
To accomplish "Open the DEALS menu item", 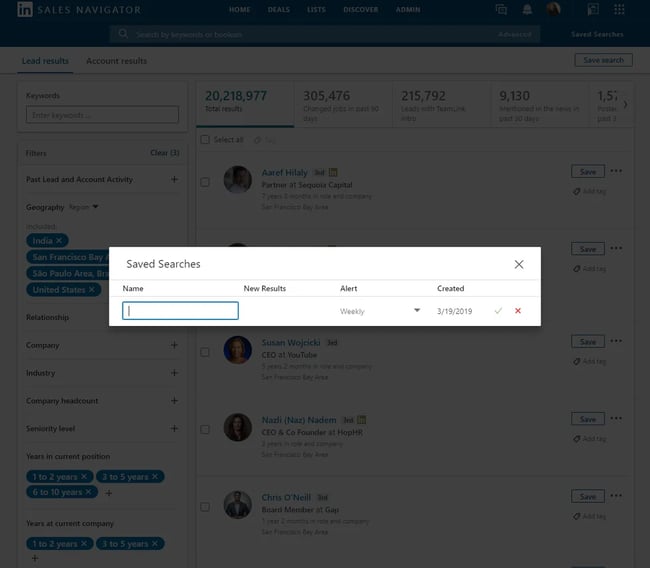I will tap(280, 10).
